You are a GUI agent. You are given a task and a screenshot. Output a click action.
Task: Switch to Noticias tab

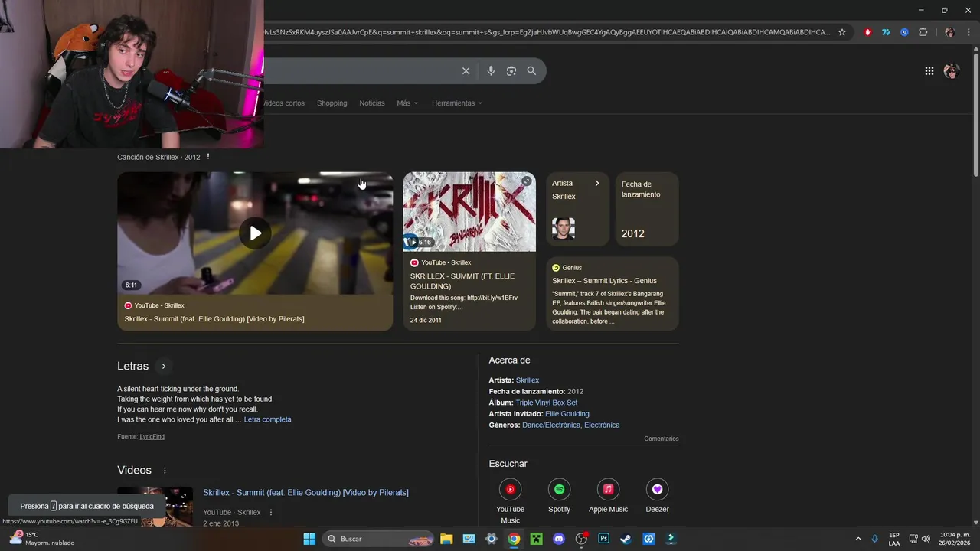coord(372,103)
